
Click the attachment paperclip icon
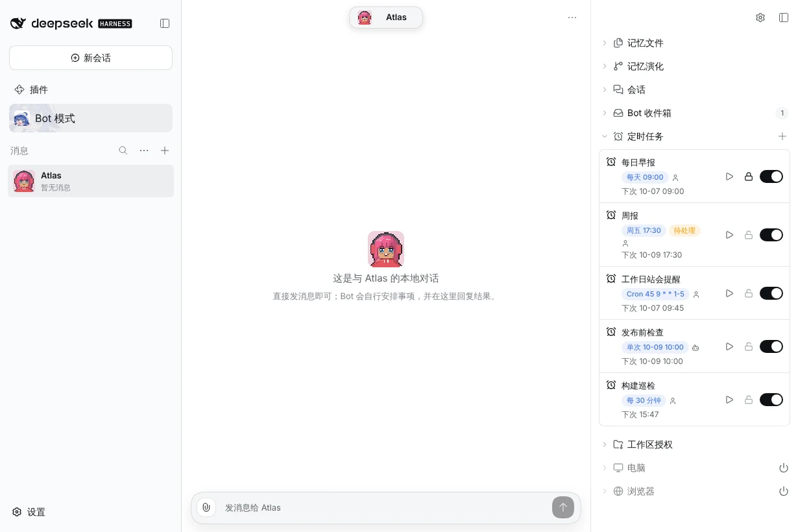[x=206, y=507]
